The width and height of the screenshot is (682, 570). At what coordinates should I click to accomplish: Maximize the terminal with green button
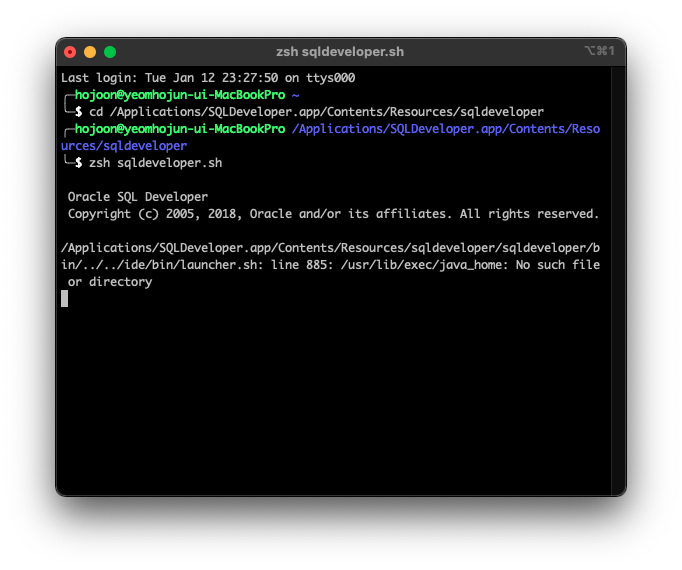coord(110,52)
